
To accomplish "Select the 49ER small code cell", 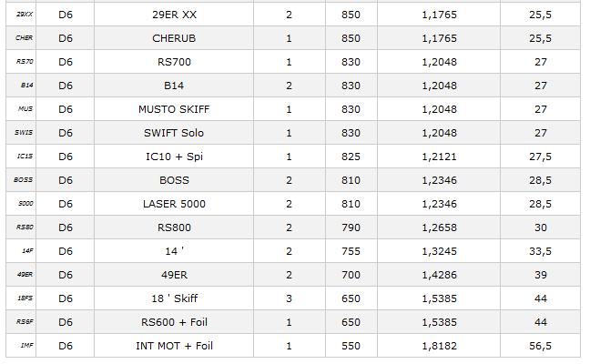I will [x=25, y=275].
